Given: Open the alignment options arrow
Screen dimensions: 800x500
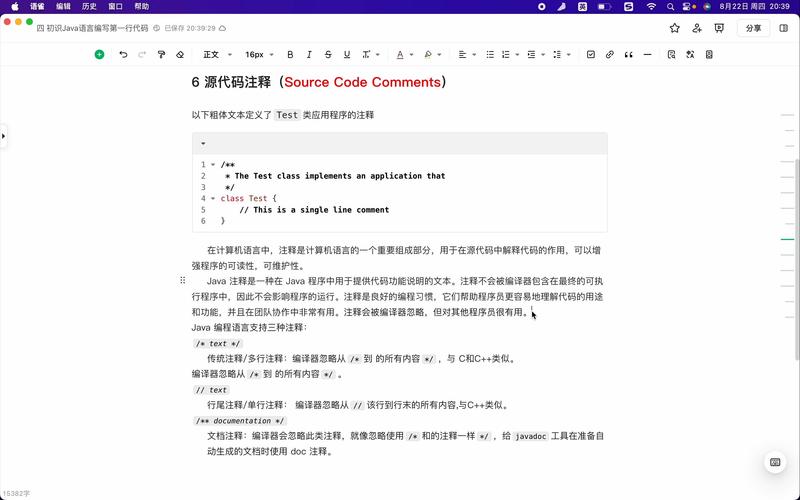Looking at the screenshot, I should click(474, 55).
